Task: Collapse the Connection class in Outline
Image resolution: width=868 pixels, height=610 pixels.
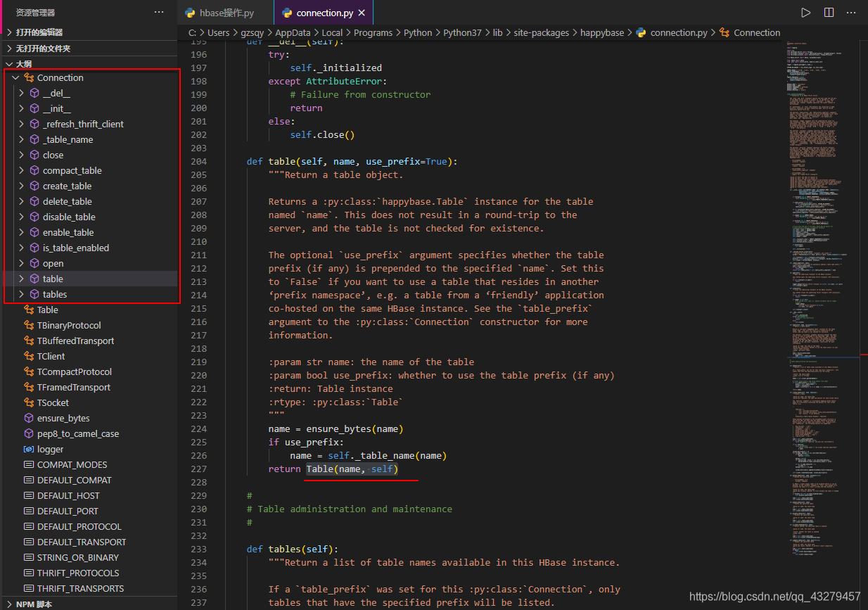Action: [x=15, y=77]
